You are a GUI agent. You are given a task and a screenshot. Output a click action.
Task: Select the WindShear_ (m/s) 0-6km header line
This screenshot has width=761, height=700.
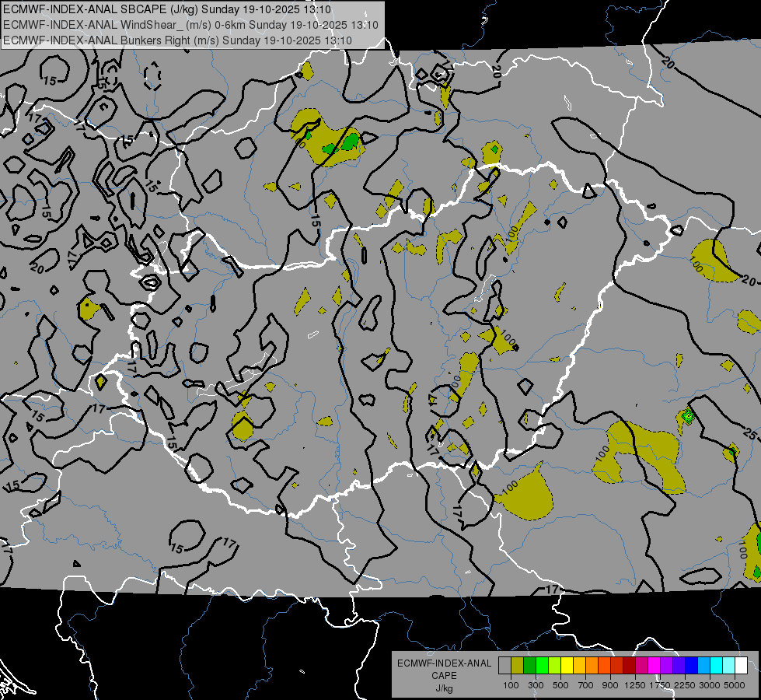(x=190, y=25)
